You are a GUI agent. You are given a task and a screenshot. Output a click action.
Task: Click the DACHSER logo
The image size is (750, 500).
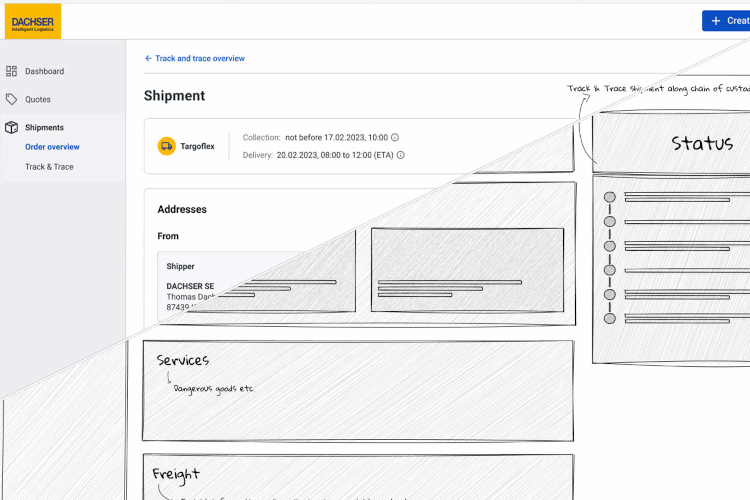coord(31,21)
